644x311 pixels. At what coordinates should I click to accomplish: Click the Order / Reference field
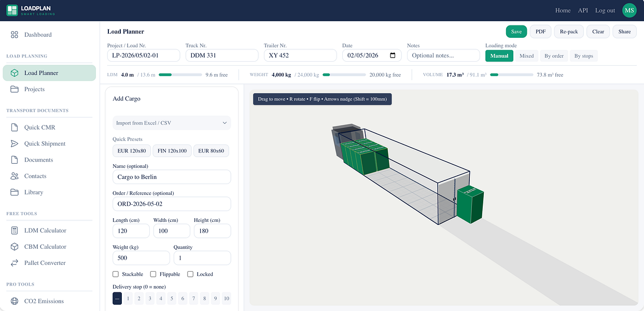point(172,204)
